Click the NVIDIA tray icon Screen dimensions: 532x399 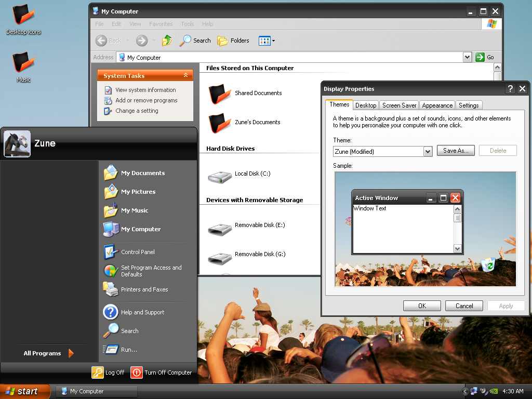[x=494, y=391]
